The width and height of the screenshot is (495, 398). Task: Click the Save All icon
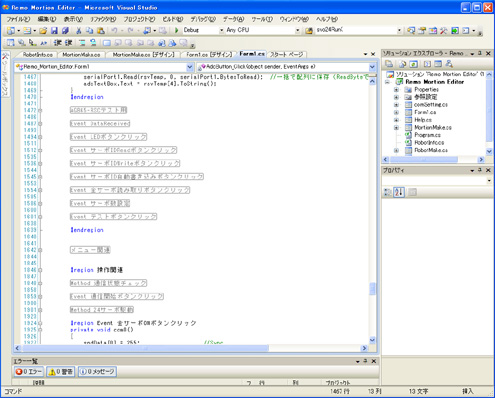coord(65,31)
